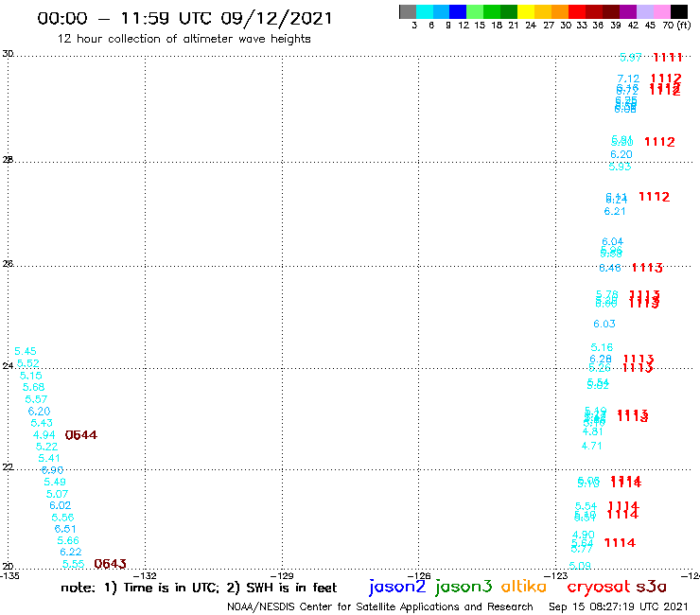Click the wave height value '5.93'
Viewport: 700px width, 615px height.
coord(621,167)
